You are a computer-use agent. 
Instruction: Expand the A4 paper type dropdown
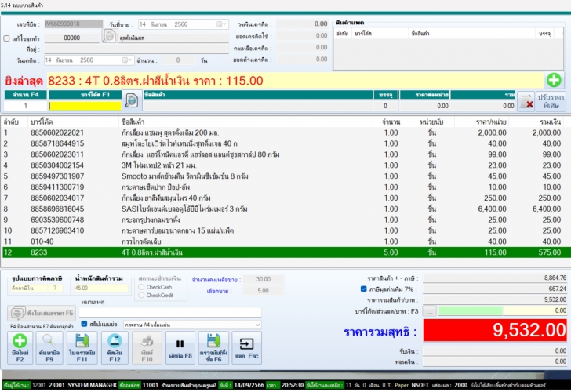(x=257, y=325)
